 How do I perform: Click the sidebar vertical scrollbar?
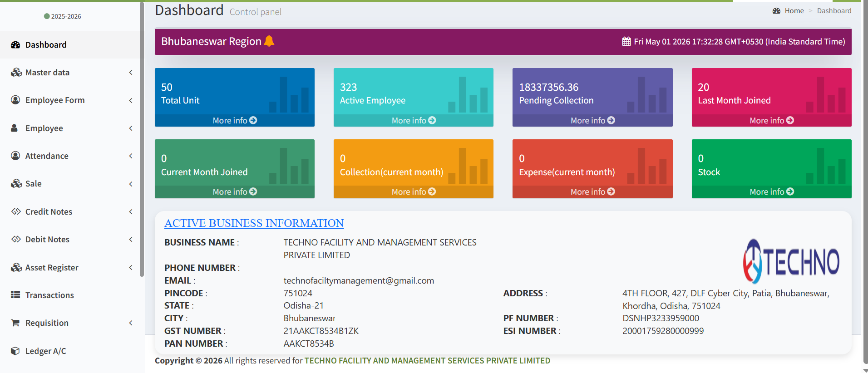coord(142,139)
